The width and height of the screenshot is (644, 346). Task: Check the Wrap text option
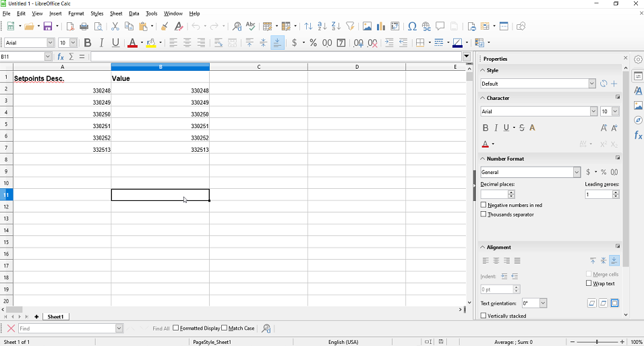click(x=589, y=283)
